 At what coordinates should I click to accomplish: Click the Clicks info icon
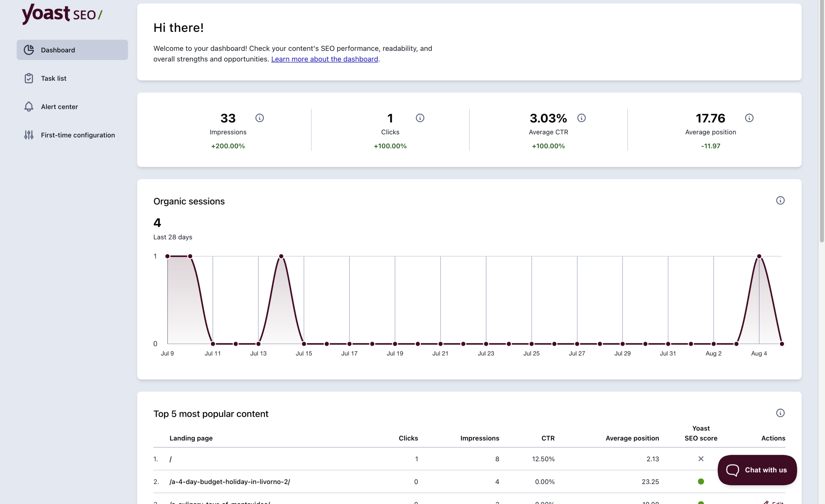tap(420, 118)
